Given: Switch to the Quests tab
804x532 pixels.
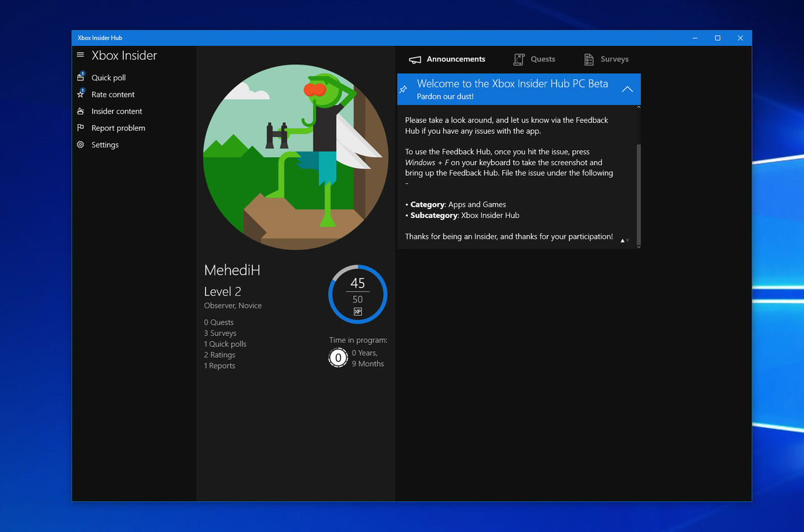Looking at the screenshot, I should (x=542, y=59).
